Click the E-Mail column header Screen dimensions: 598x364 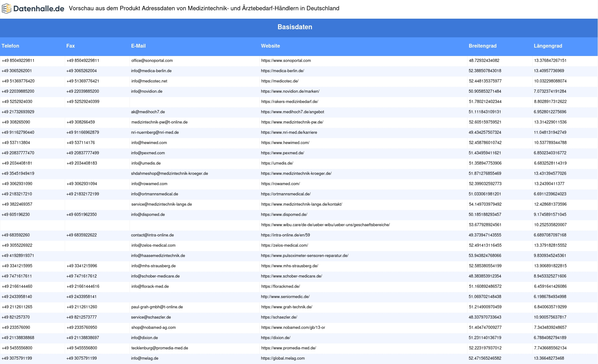point(138,46)
